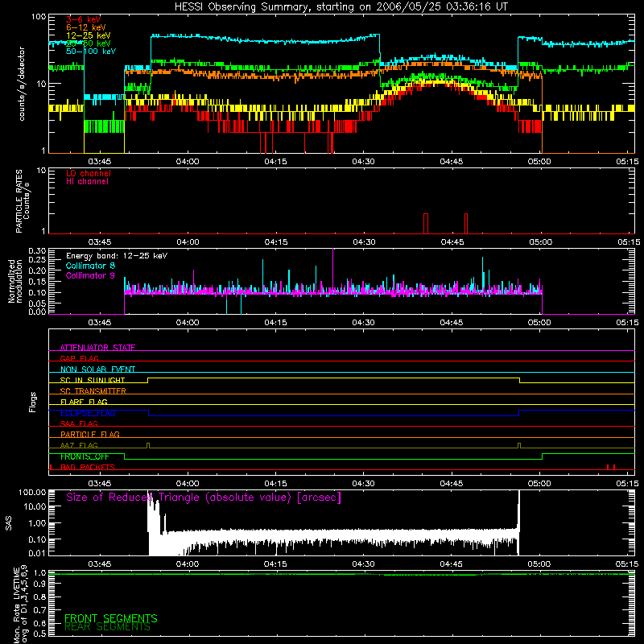The height and width of the screenshot is (644, 644).
Task: Click the 04:00 tick label under the counts plot
Action: coord(188,162)
